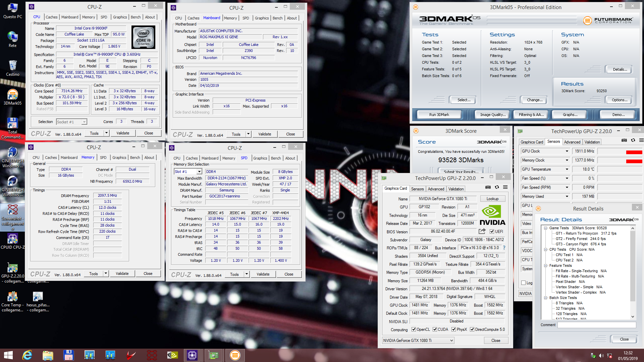The width and height of the screenshot is (644, 362).
Task: Open Tools dropdown arrow in CPU tab window
Action: click(106, 133)
